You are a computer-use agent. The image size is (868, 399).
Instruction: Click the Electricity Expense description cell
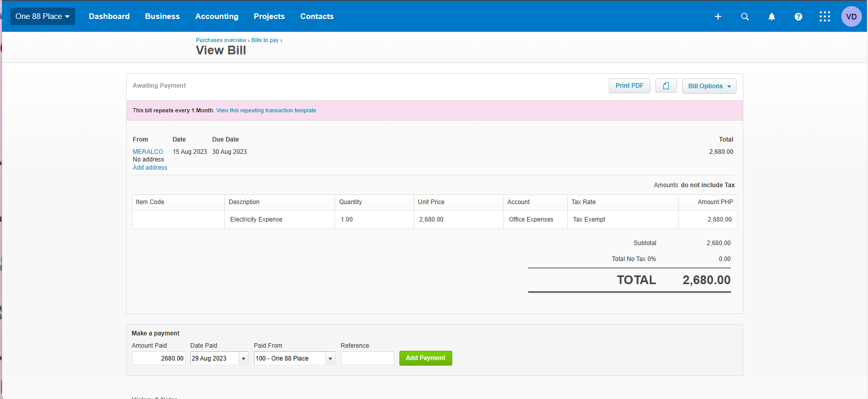pos(280,220)
